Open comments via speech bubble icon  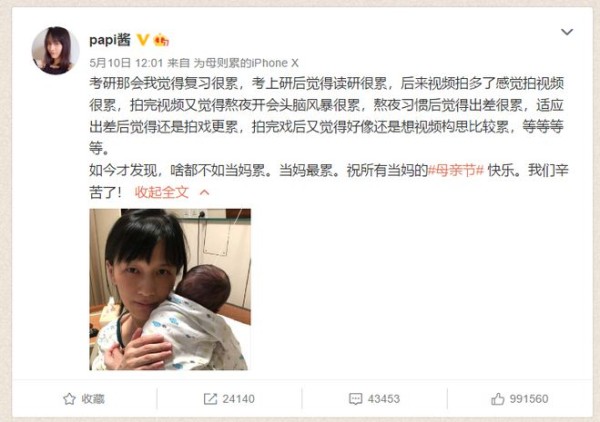coord(355,399)
